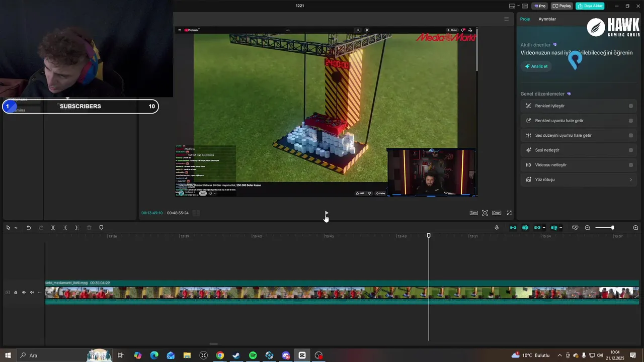Screen dimensions: 644x362
Task: Toggle the Videoyu netleştir checkbox
Action: tap(631, 165)
